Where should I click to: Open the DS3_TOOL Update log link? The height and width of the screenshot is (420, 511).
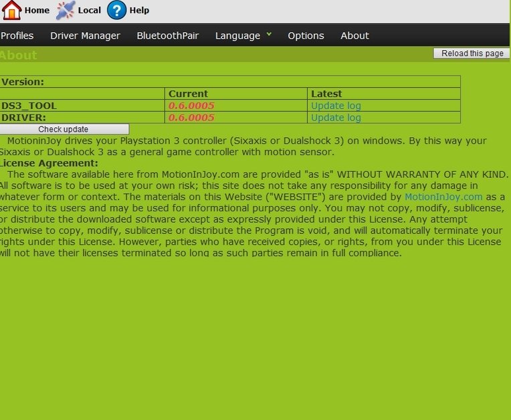click(336, 106)
